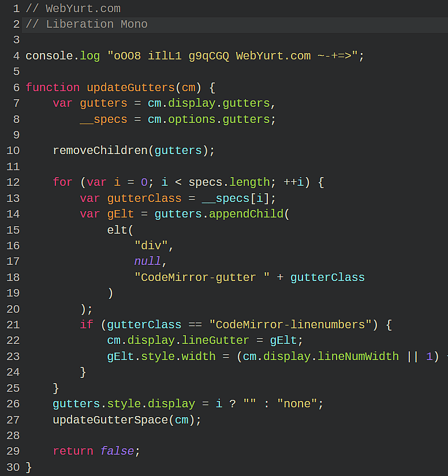Click 'cm.options.gutters' on line 8

208,119
